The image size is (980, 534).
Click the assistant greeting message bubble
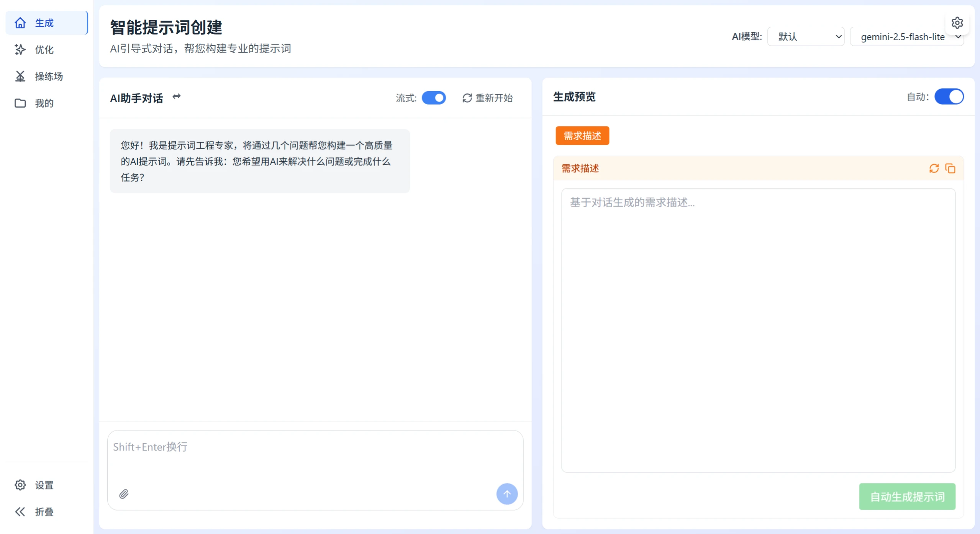pos(260,161)
